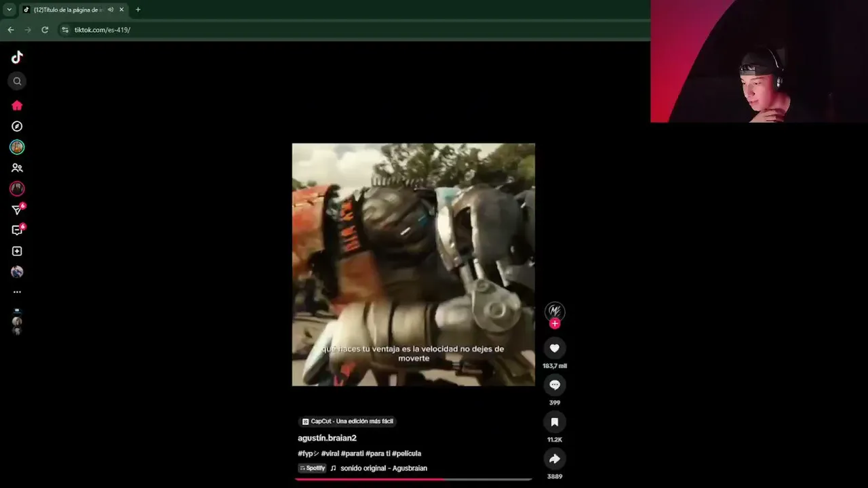This screenshot has width=868, height=488.
Task: Click the #fyp hashtag
Action: 309,453
